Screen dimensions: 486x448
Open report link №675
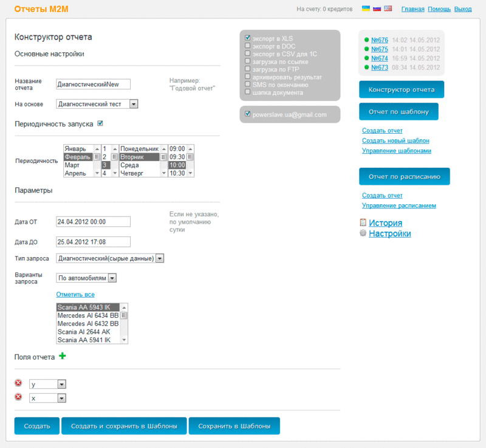pyautogui.click(x=380, y=49)
